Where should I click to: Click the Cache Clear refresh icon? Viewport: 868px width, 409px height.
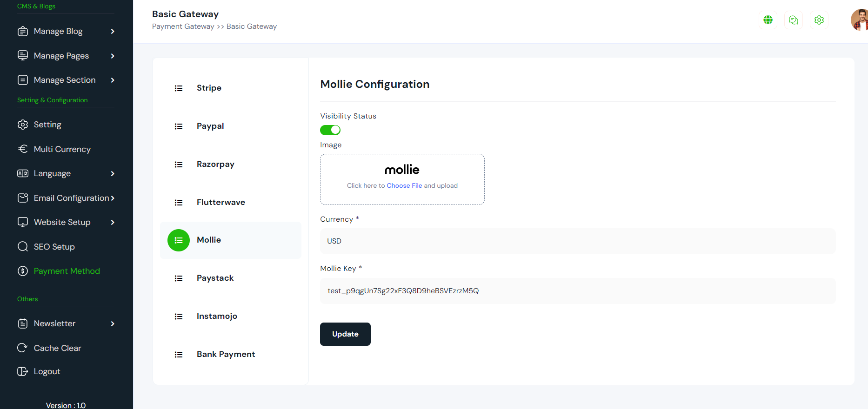coord(22,348)
